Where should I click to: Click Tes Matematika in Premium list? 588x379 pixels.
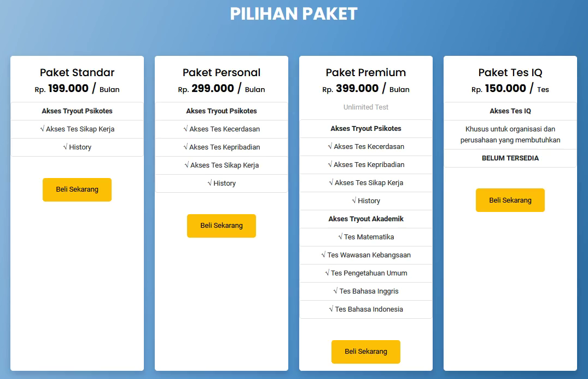[x=366, y=237]
